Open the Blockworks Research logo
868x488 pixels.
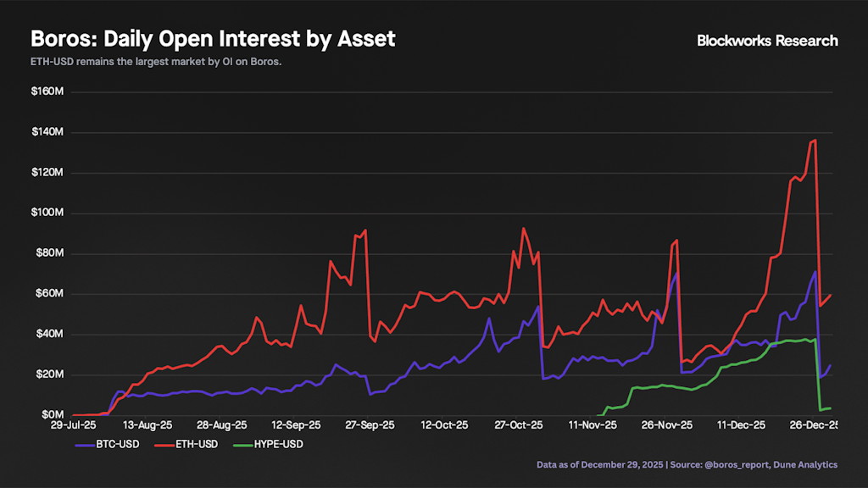767,41
